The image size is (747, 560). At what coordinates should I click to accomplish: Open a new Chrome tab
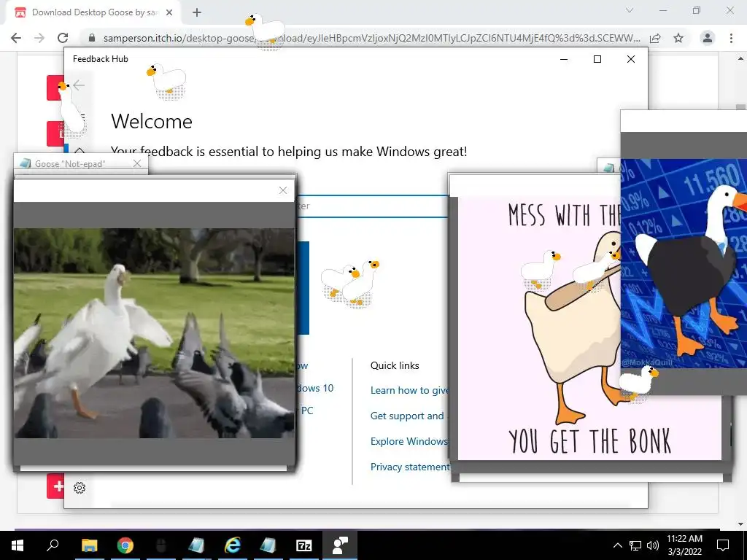197,12
